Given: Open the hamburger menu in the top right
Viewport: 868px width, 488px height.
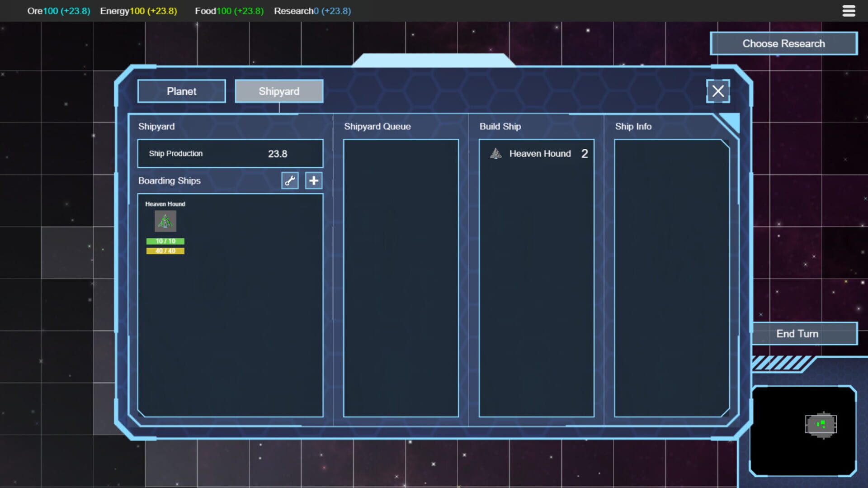Looking at the screenshot, I should [x=849, y=10].
